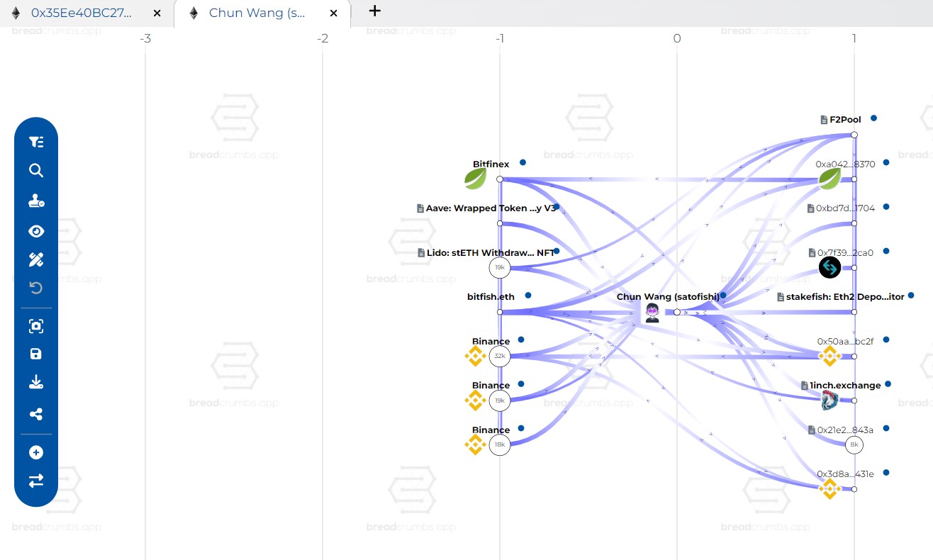This screenshot has width=933, height=560.
Task: Click the small node circle under the Aave label
Action: click(x=500, y=223)
